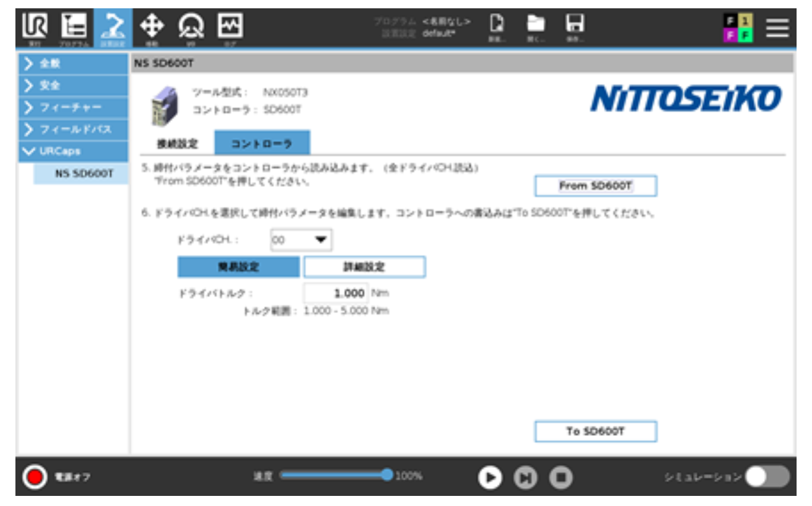Open the Installation tab robot icon
The image size is (812, 506).
[112, 29]
